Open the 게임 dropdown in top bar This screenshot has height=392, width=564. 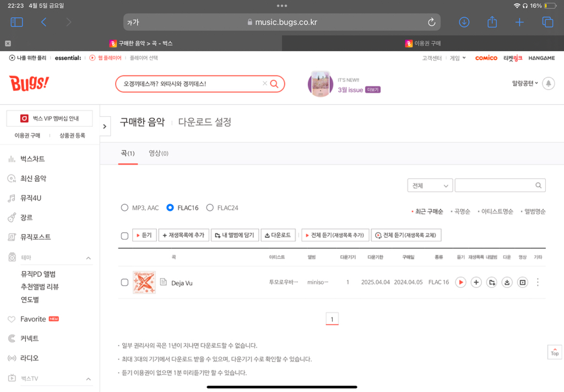click(458, 58)
